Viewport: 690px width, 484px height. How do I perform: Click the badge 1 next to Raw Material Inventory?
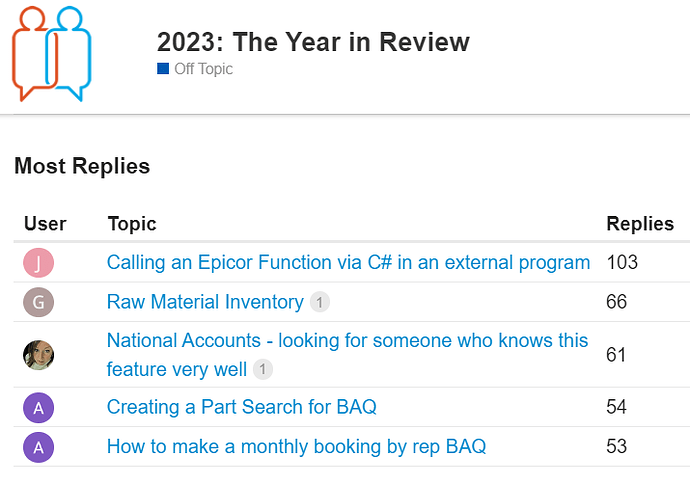(x=320, y=302)
